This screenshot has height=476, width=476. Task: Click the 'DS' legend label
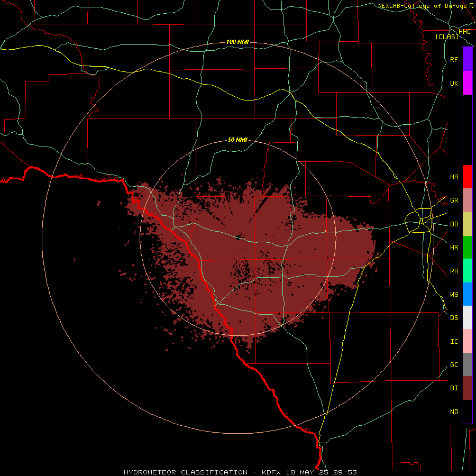point(454,317)
